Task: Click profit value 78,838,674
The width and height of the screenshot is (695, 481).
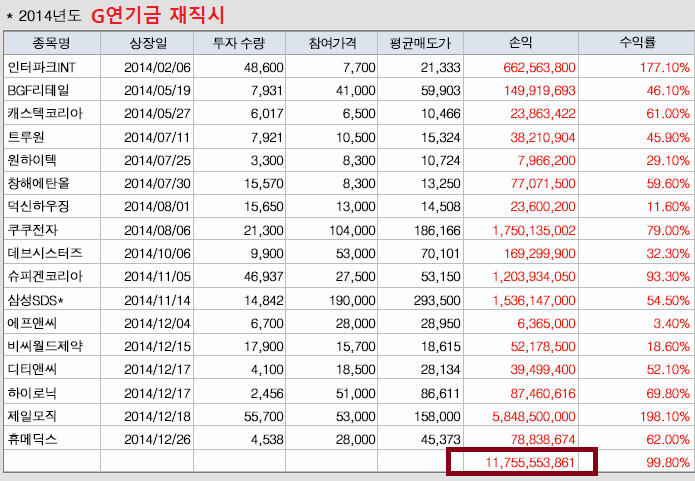Action: (x=543, y=439)
